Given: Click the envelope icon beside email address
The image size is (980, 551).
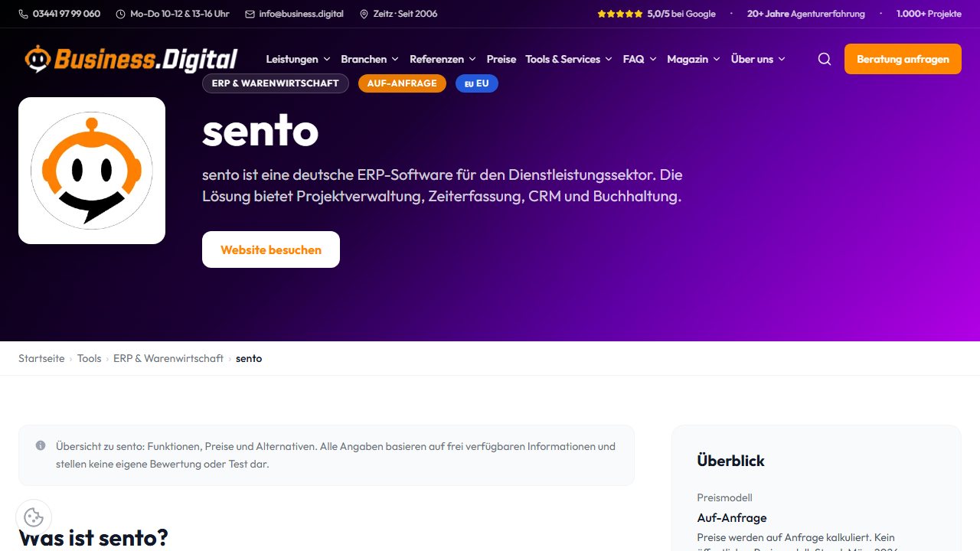Looking at the screenshot, I should tap(250, 14).
